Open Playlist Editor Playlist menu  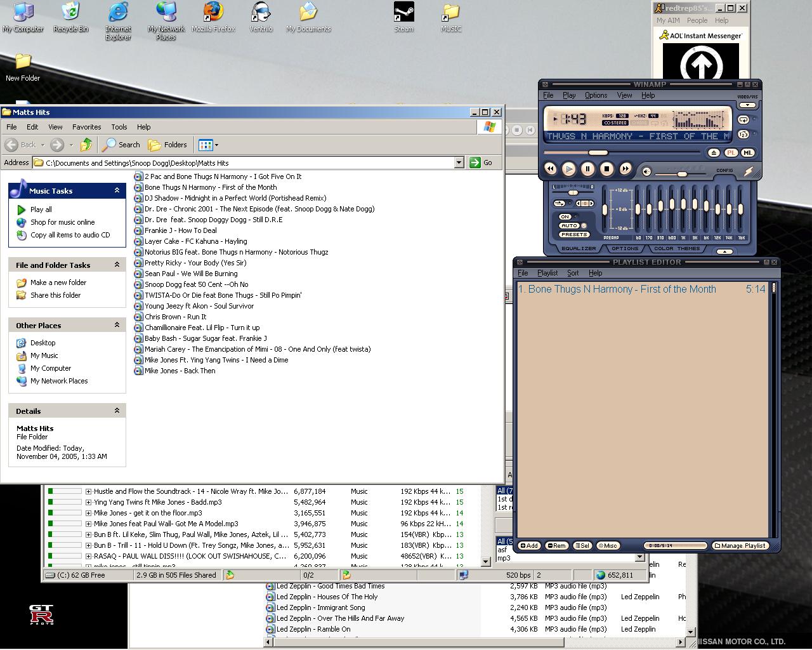(x=547, y=273)
